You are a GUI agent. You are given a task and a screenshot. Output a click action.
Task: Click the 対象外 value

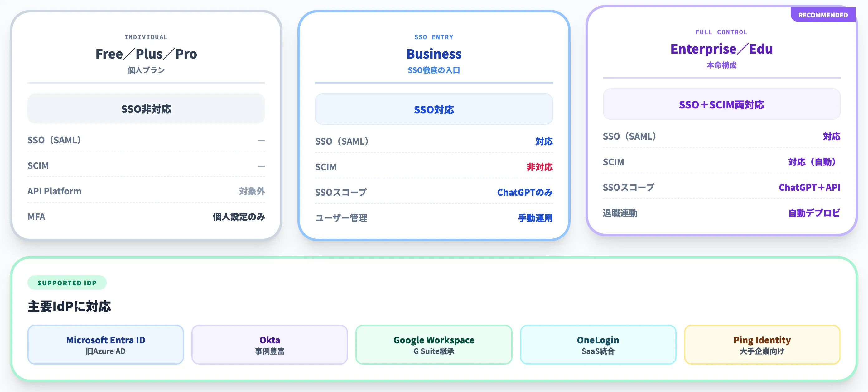tap(252, 191)
